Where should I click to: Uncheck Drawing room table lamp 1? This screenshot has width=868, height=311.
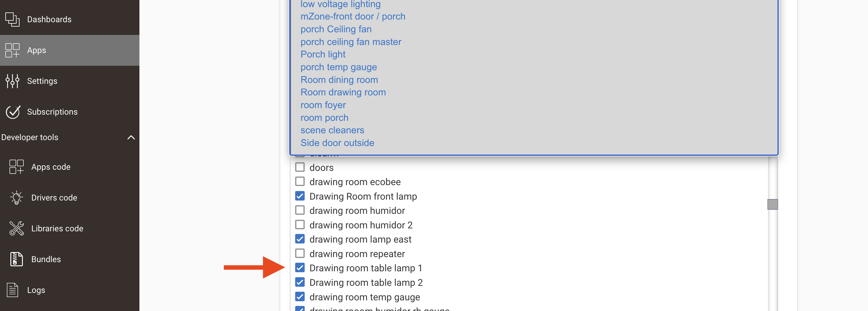coord(300,268)
